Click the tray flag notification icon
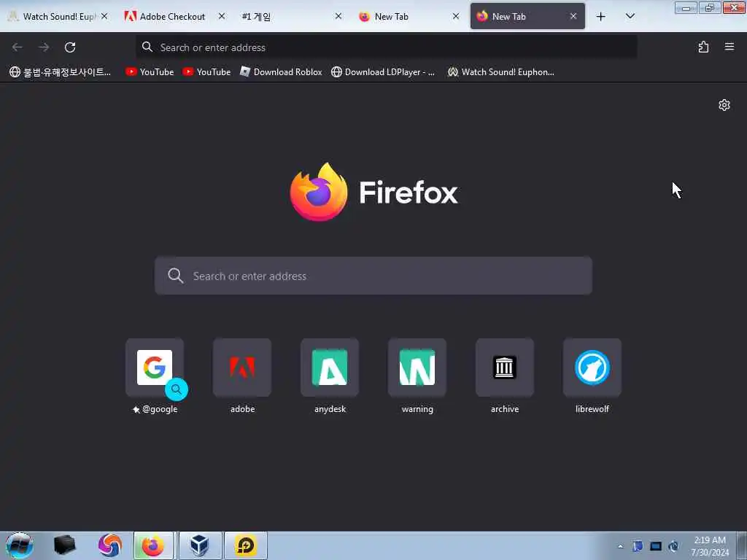747x560 pixels. (x=638, y=546)
